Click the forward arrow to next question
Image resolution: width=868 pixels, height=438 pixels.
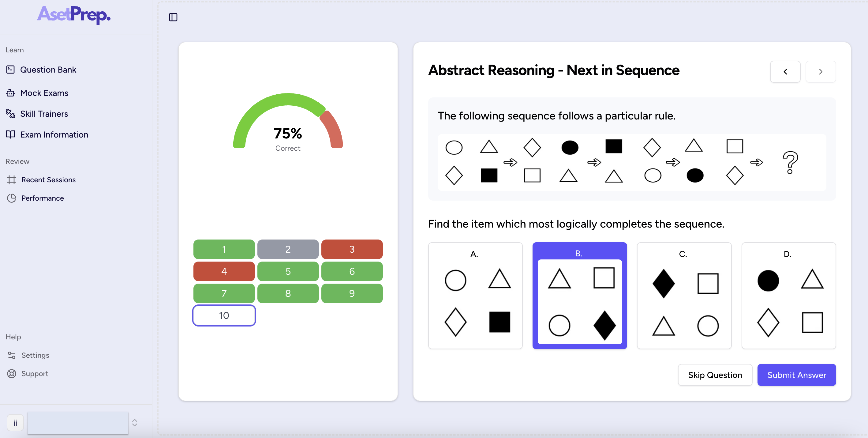(x=821, y=71)
